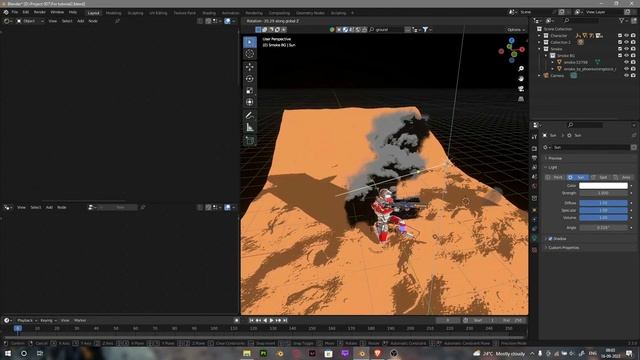Screen dimensions: 640x360
Task: Expand the Camera item in outliner
Action: click(x=539, y=76)
